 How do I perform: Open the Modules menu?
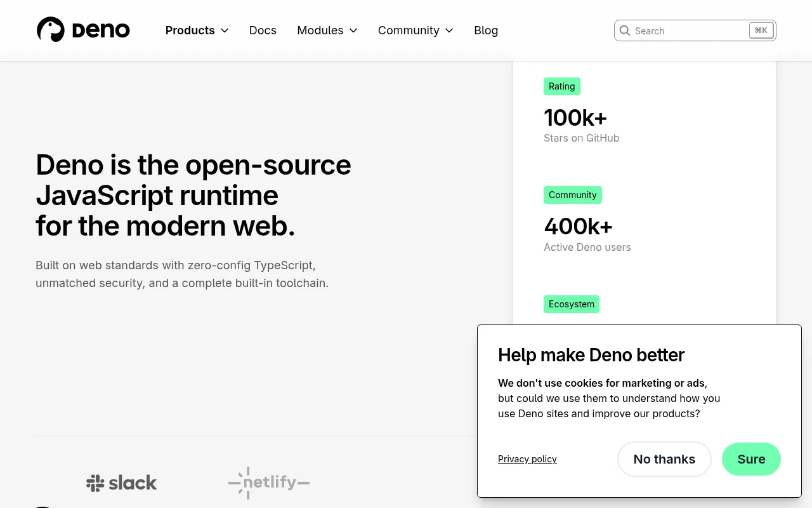327,30
